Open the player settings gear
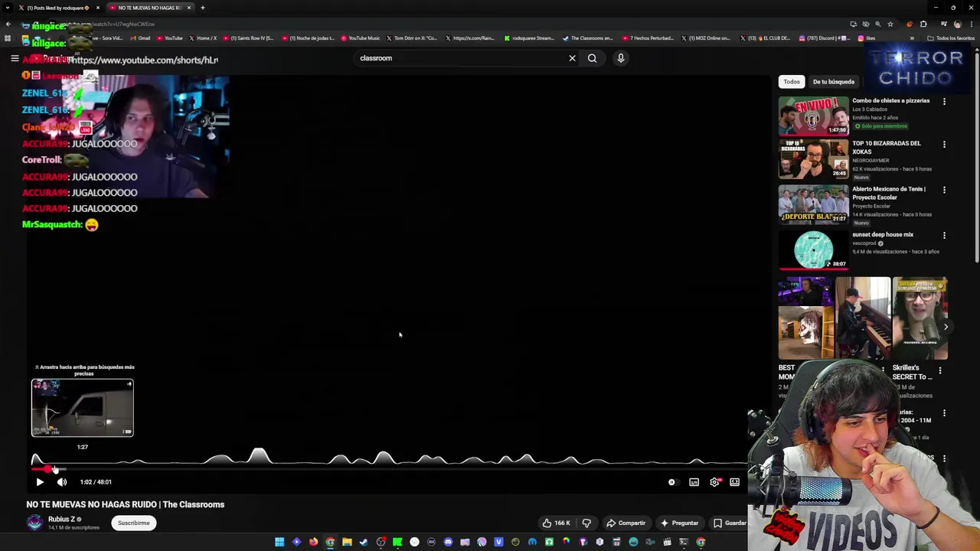 point(714,482)
